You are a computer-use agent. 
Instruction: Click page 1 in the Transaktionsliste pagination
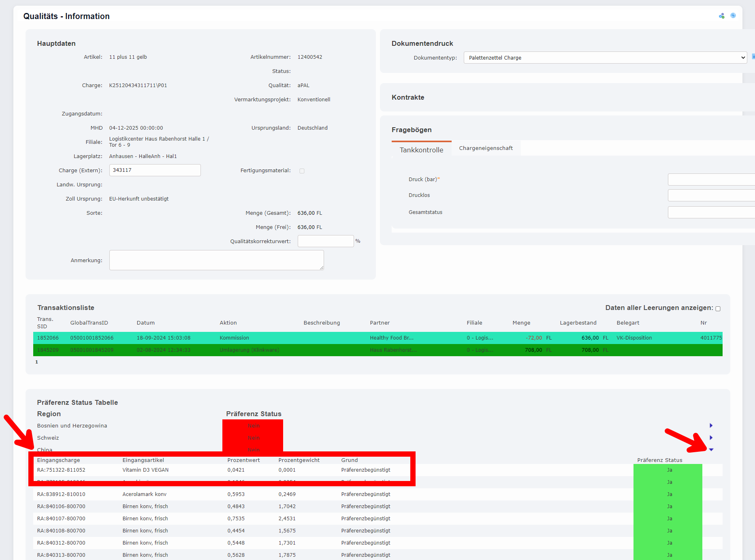tap(36, 362)
